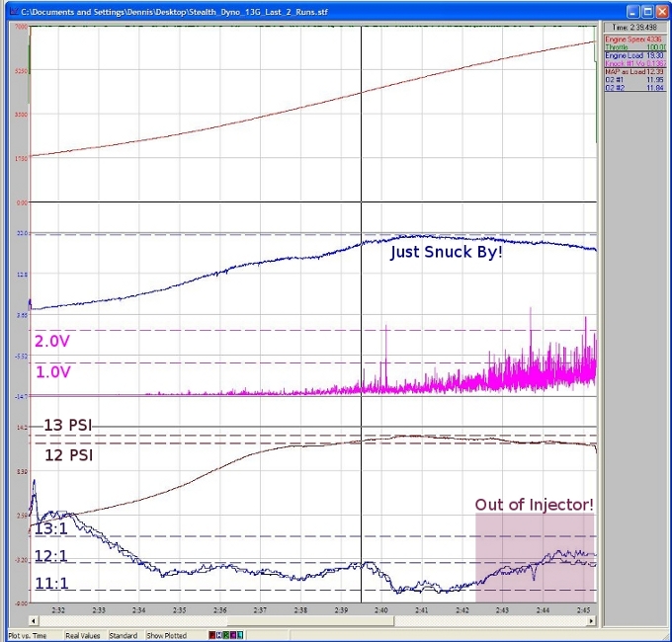Click the 2:35 time axis tick
The width and height of the screenshot is (672, 642).
[x=179, y=609]
